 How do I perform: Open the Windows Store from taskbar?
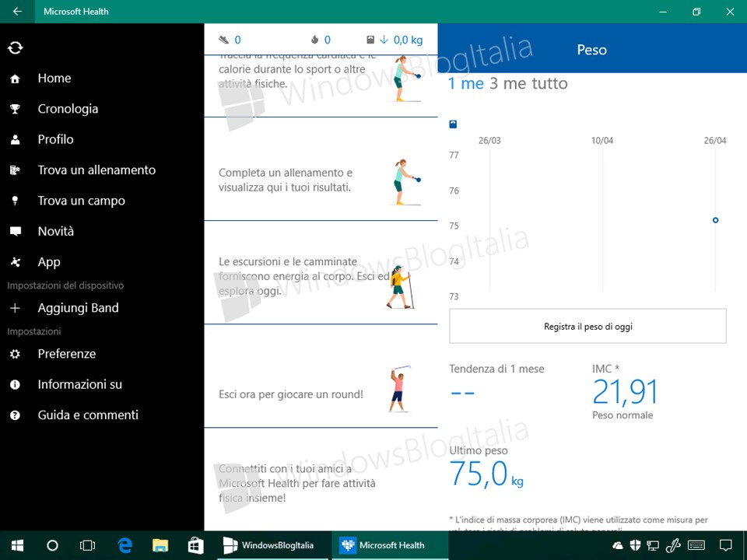(195, 545)
